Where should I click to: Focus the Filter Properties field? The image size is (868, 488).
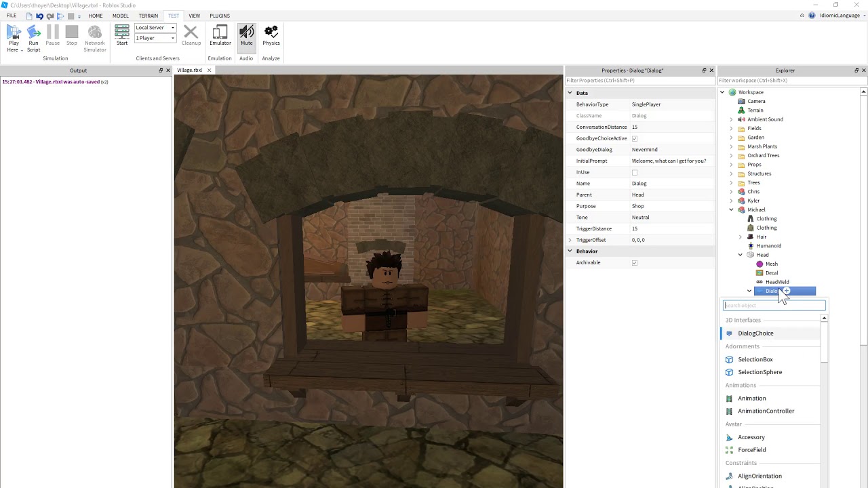(639, 81)
